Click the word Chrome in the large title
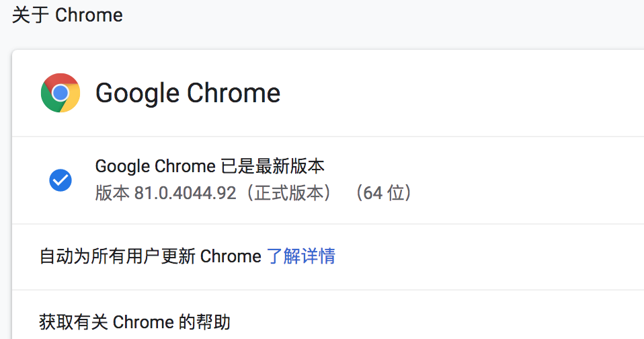644x339 pixels. click(x=233, y=93)
